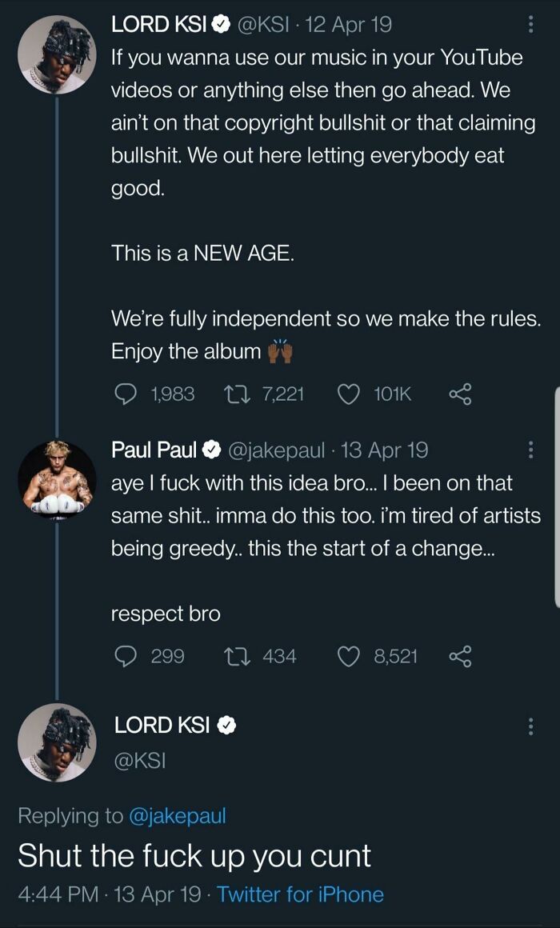The width and height of the screenshot is (560, 928).
Task: Open the 4:44 PM 13 Apr 19 timestamp
Action: [110, 894]
